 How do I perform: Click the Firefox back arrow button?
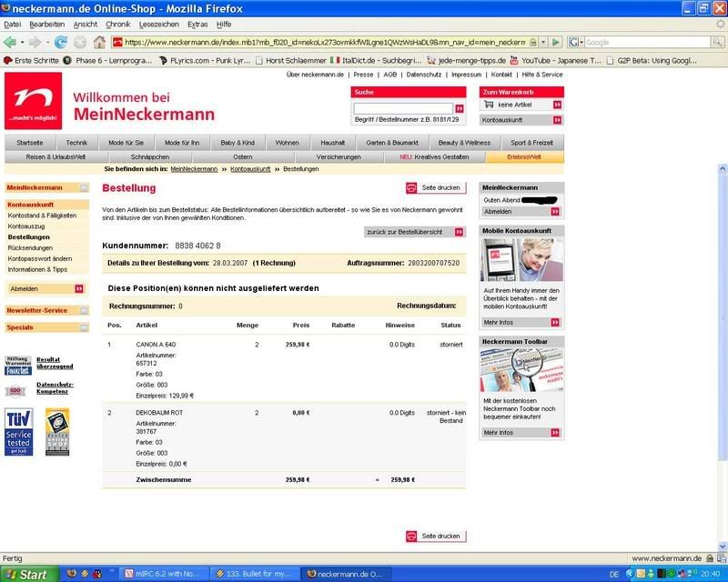coord(9,42)
